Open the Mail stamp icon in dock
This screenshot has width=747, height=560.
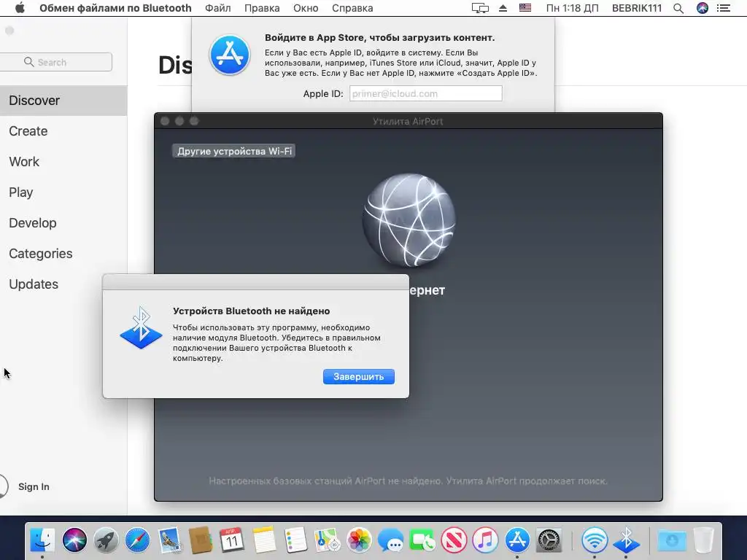pos(169,540)
